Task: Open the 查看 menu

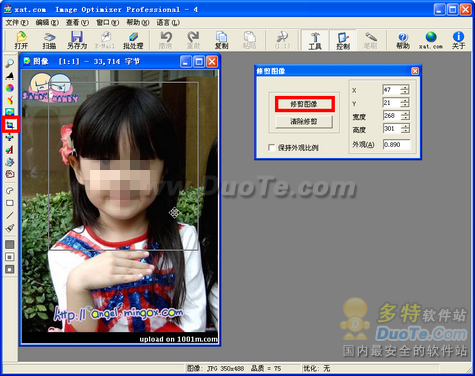Action: coord(77,23)
